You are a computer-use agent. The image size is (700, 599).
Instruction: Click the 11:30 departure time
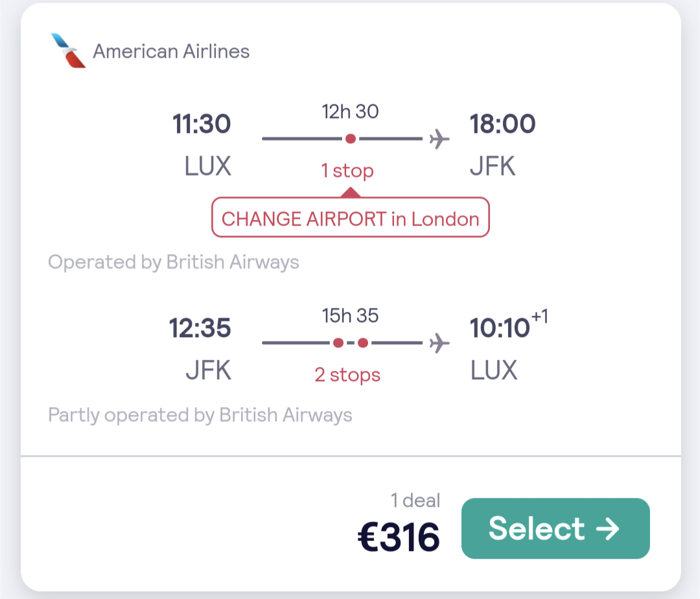pyautogui.click(x=202, y=124)
